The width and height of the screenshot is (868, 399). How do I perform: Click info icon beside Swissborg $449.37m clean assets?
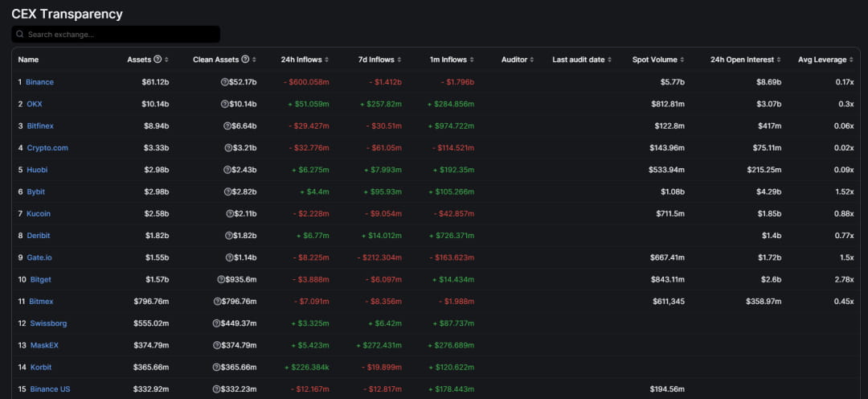tap(216, 323)
